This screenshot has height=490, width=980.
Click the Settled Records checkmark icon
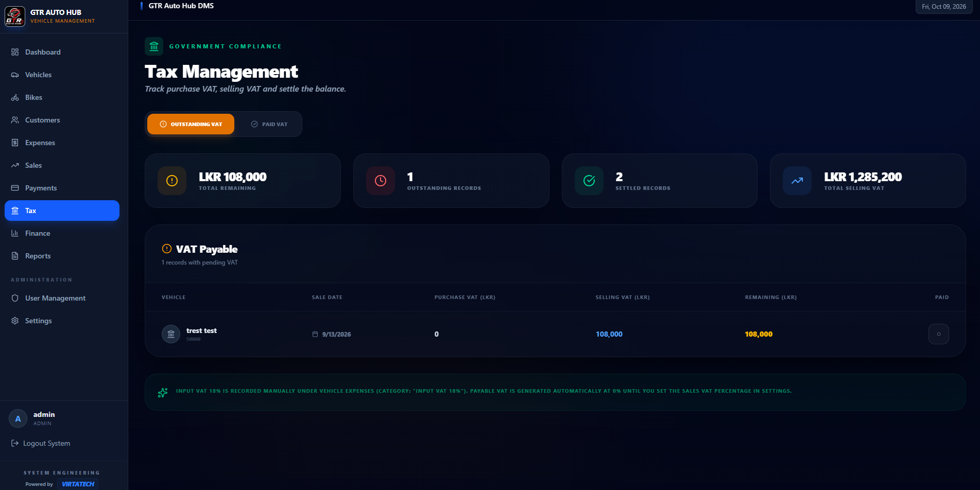point(589,181)
